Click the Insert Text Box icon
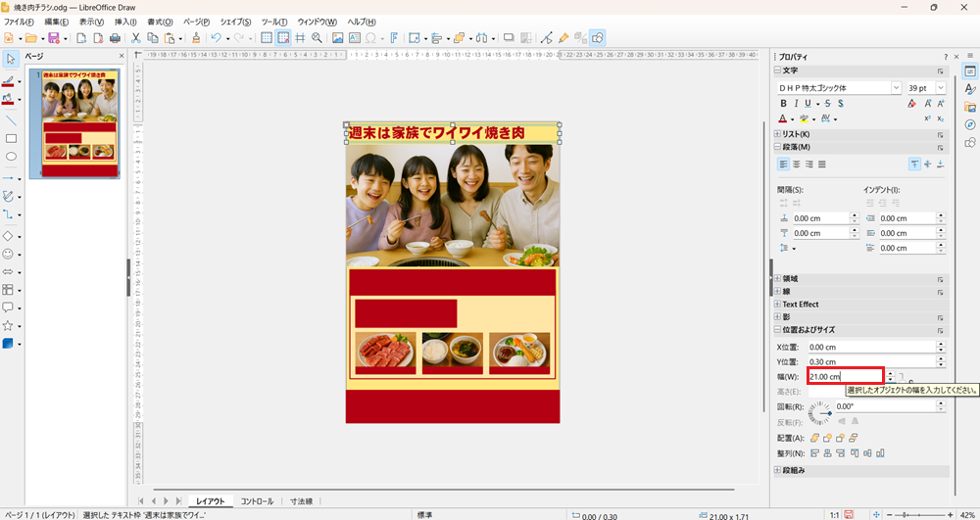This screenshot has width=980, height=520. (x=355, y=38)
